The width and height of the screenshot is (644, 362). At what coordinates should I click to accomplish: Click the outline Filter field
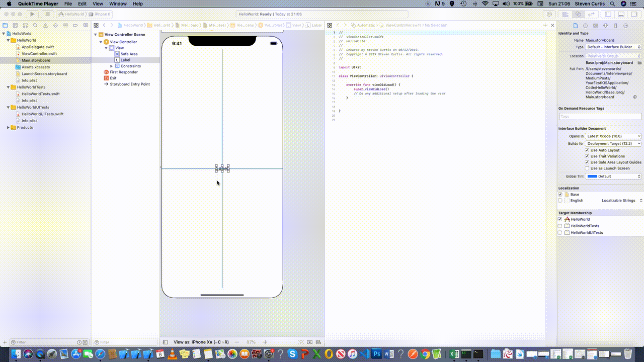tap(126, 342)
